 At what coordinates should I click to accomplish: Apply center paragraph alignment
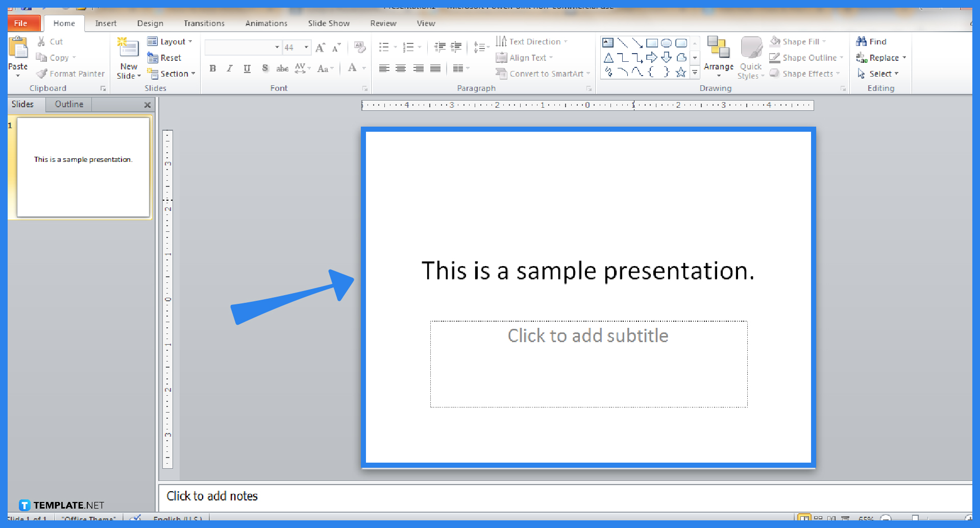point(401,68)
